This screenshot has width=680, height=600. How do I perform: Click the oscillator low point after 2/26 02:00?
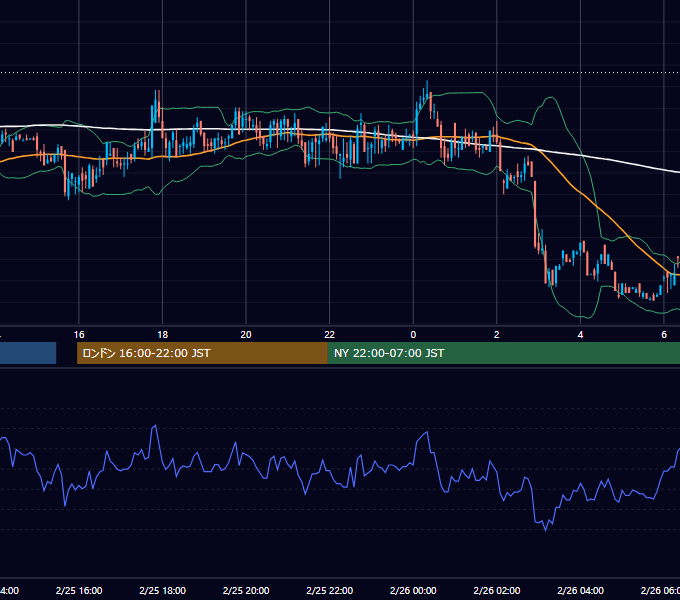(x=545, y=529)
